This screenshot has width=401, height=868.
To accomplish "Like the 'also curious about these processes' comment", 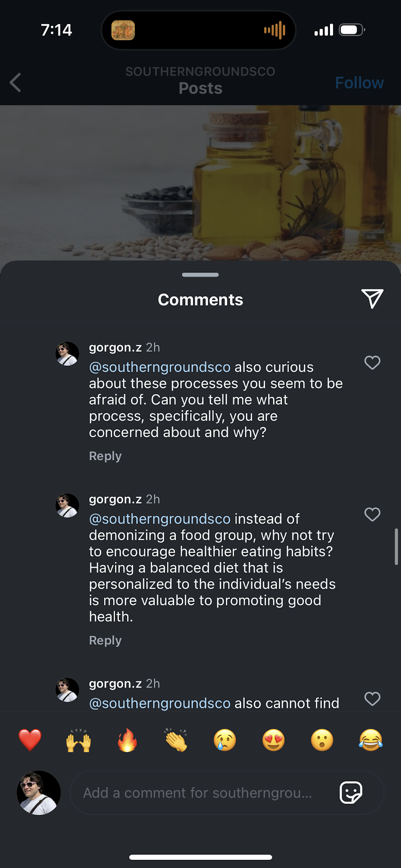I will coord(372,363).
